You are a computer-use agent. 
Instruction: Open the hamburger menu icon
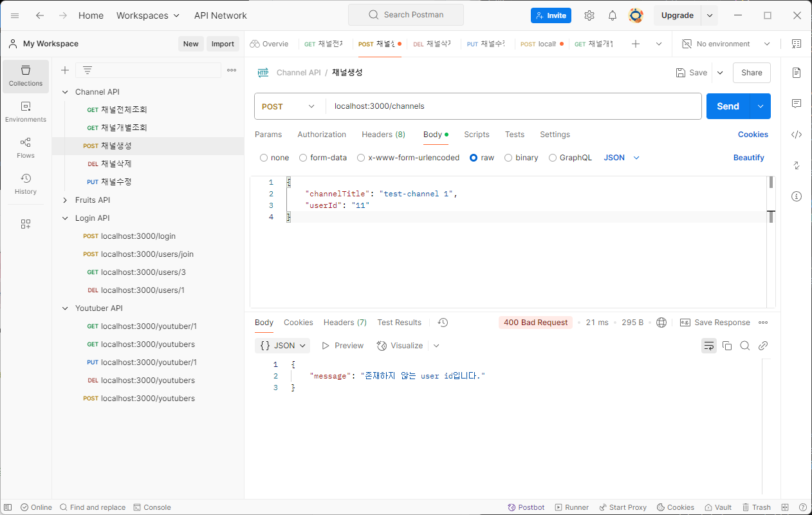pos(15,15)
